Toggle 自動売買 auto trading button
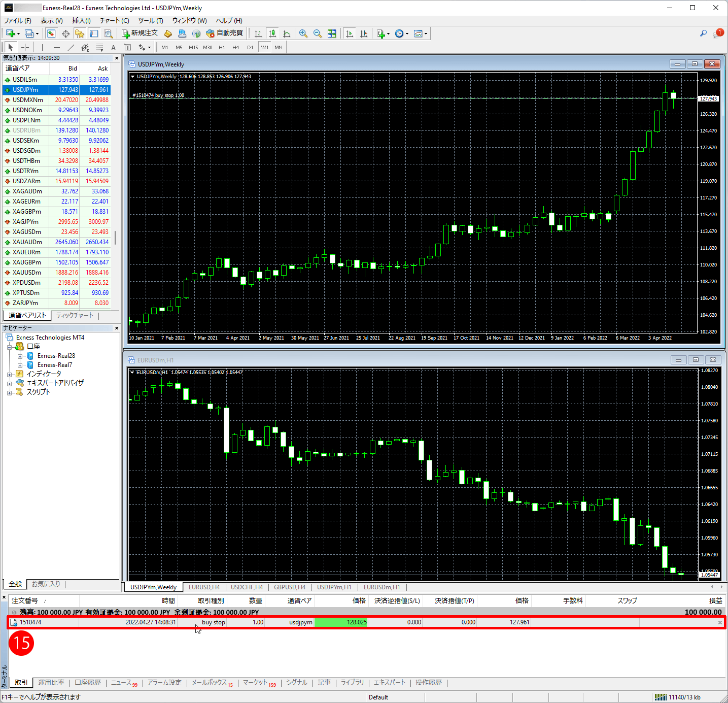The width and height of the screenshot is (728, 703). (x=224, y=34)
